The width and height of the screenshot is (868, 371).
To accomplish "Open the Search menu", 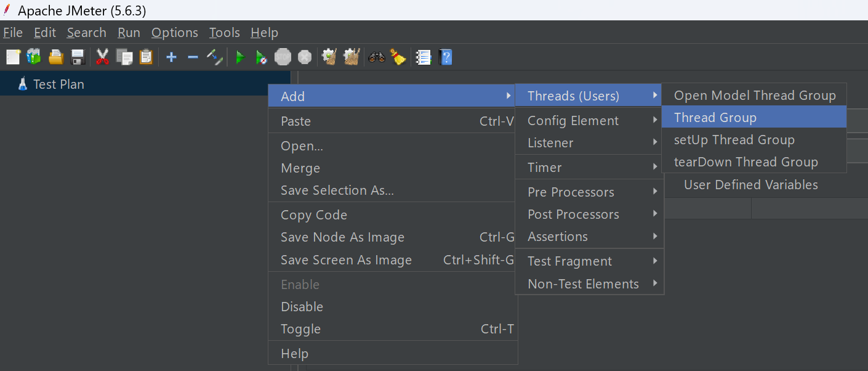I will [x=87, y=33].
